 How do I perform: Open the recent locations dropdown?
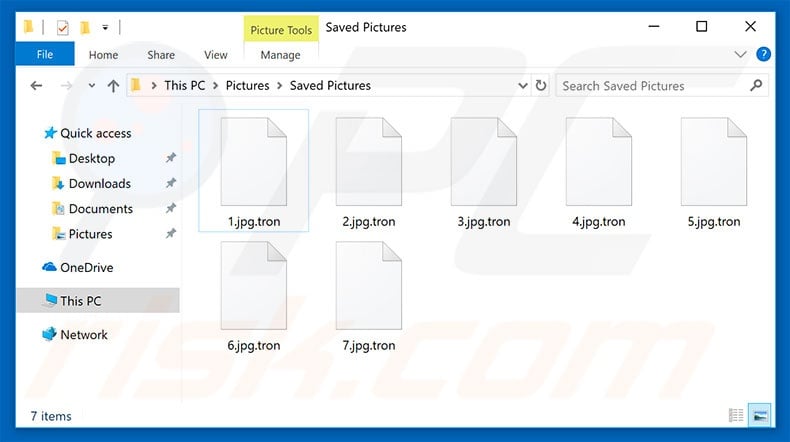(x=91, y=86)
